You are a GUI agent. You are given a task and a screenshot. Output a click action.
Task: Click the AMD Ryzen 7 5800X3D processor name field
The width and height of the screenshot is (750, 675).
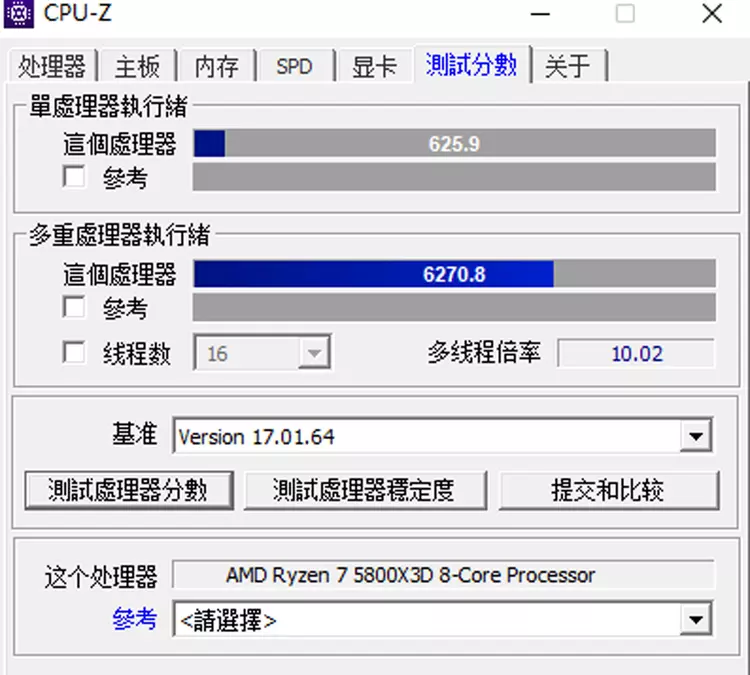[443, 575]
